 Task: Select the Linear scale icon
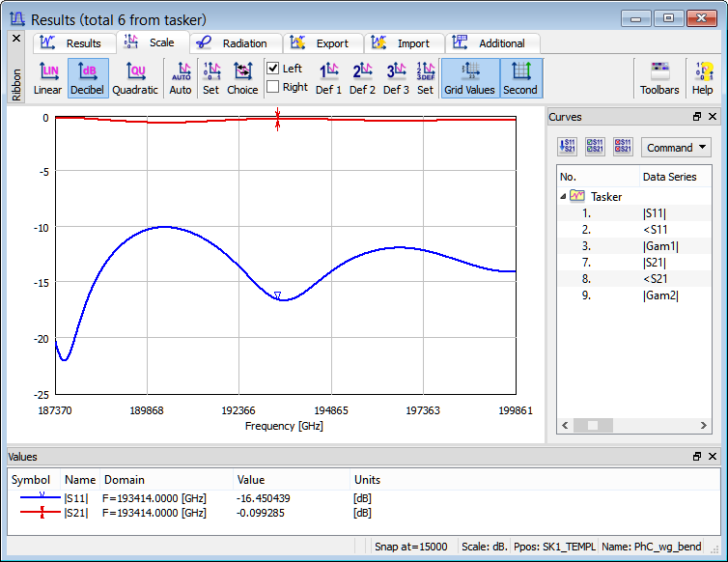(47, 77)
